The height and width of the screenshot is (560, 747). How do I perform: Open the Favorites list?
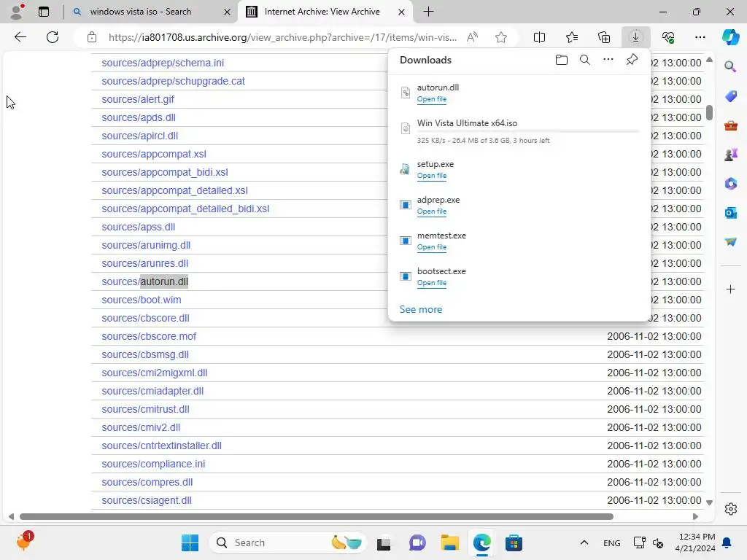572,37
